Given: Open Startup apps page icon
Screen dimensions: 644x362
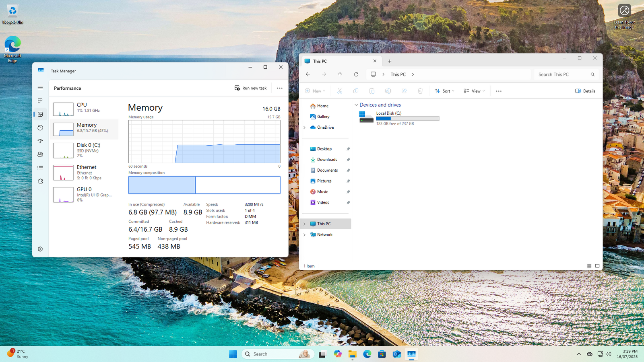Looking at the screenshot, I should [40, 141].
